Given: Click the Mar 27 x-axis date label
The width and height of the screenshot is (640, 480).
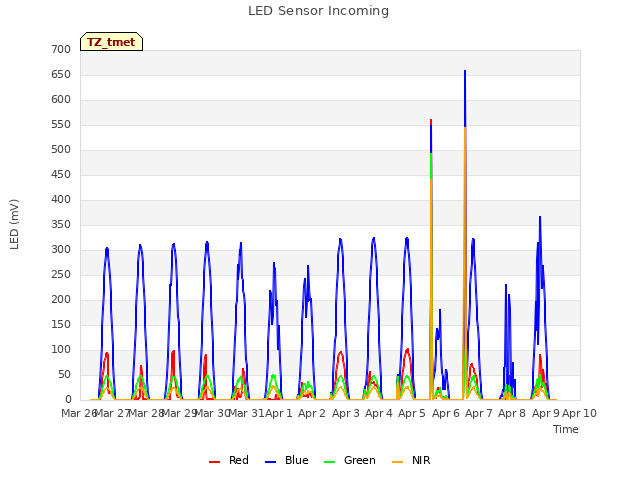Looking at the screenshot, I should click(x=112, y=413).
